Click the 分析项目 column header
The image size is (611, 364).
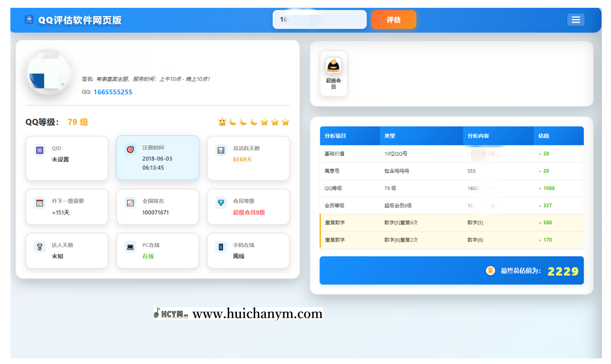coord(336,136)
